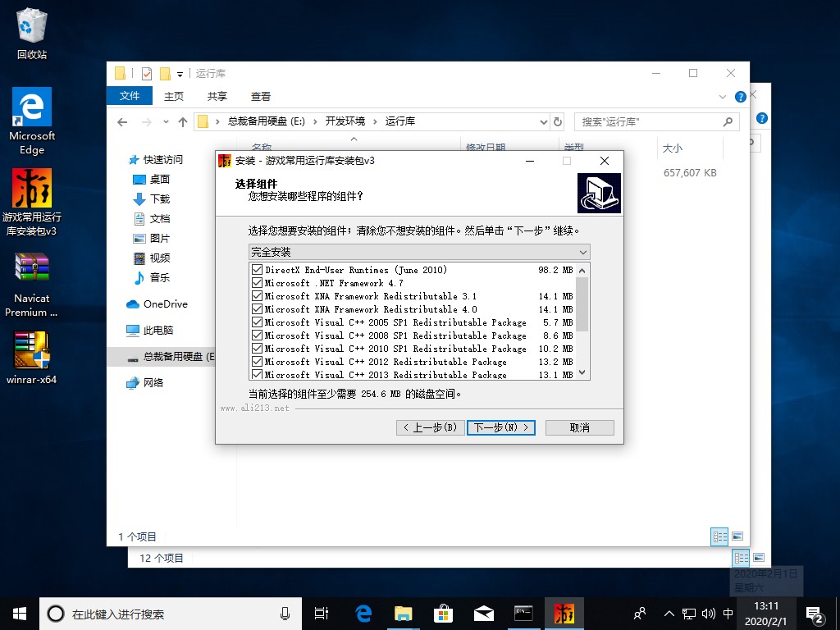Open the 共享 ribbon tab

pyautogui.click(x=217, y=97)
